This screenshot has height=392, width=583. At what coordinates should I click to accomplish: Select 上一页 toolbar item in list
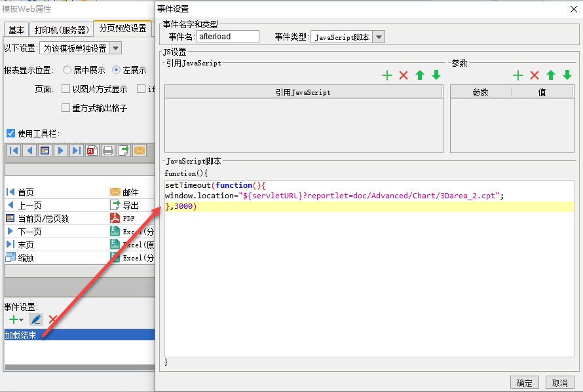coord(56,205)
